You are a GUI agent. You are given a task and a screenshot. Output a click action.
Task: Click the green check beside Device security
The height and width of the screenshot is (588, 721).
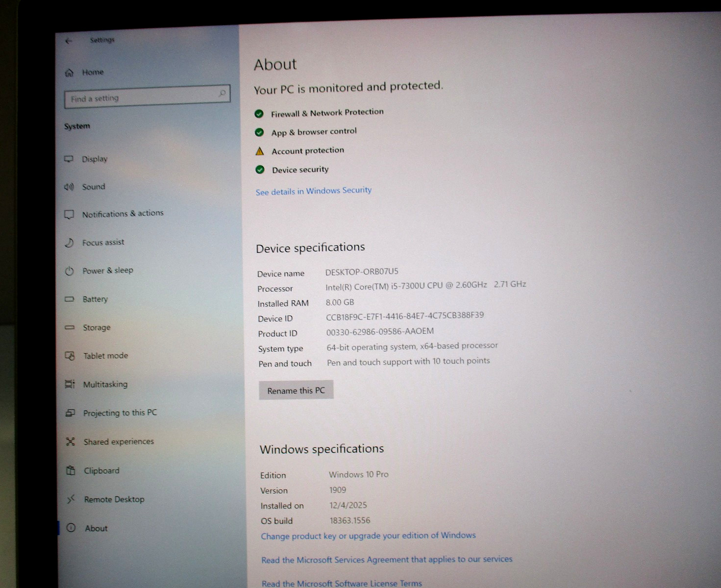point(260,170)
